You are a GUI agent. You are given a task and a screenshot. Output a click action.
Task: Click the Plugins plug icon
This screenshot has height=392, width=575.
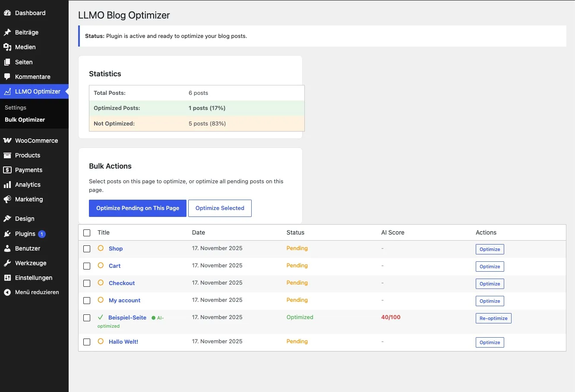coord(7,234)
